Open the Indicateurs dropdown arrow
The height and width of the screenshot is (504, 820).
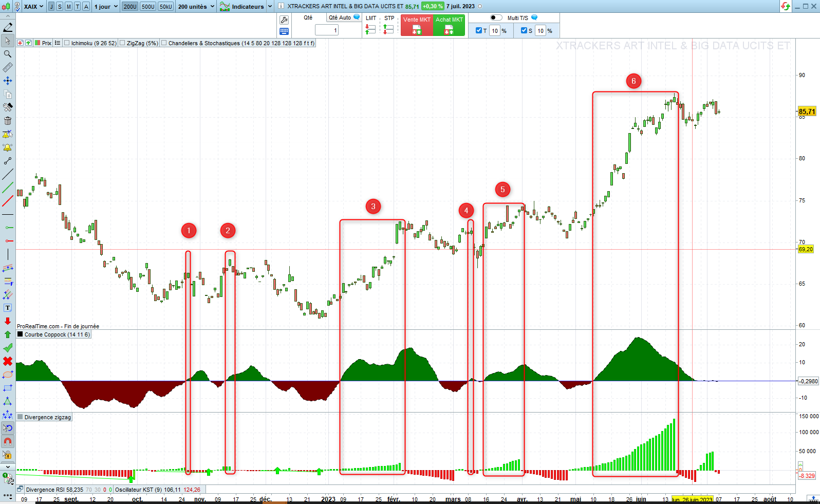(270, 7)
